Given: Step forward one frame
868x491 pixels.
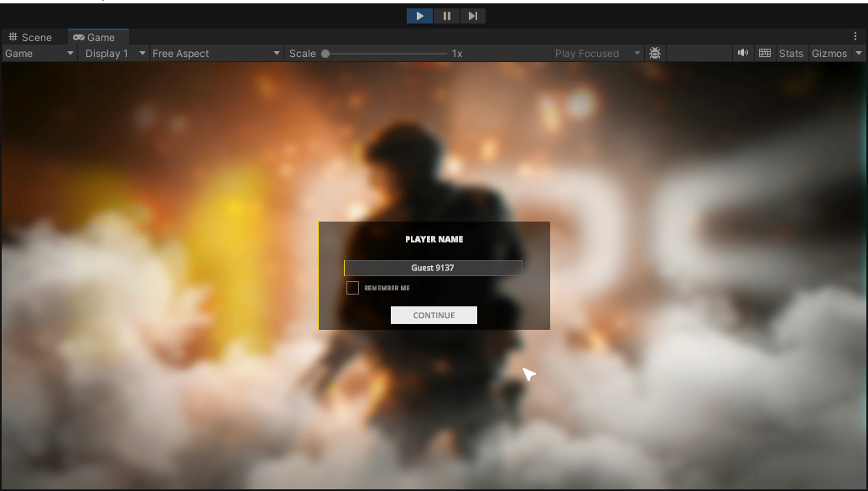Looking at the screenshot, I should pyautogui.click(x=473, y=16).
